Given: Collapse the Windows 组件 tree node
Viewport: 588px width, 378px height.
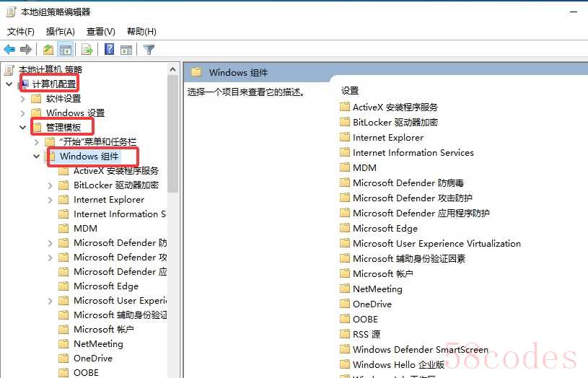Looking at the screenshot, I should coord(37,157).
